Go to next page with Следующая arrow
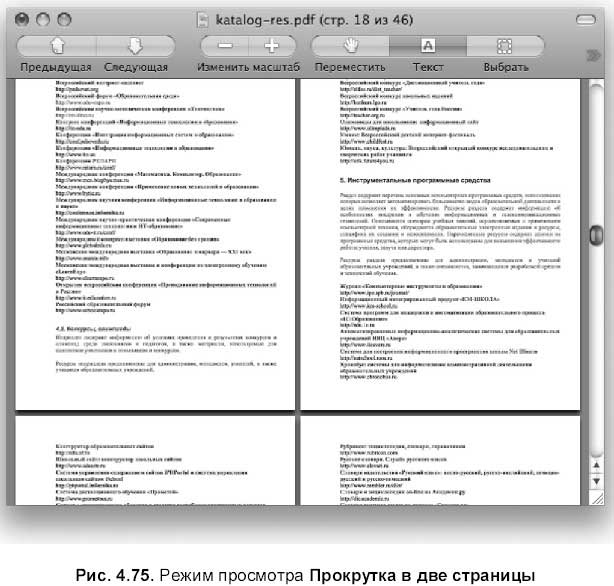Image resolution: width=614 pixels, height=586 pixels. tap(135, 46)
